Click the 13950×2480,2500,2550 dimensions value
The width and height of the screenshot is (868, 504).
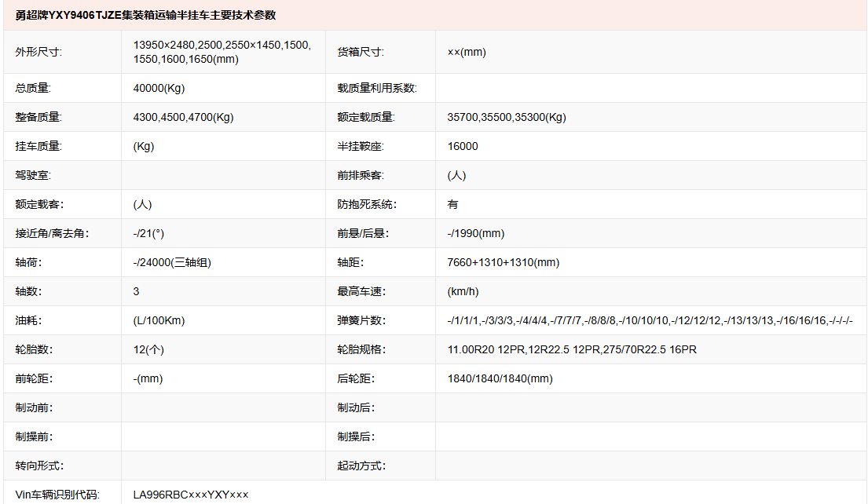click(222, 52)
